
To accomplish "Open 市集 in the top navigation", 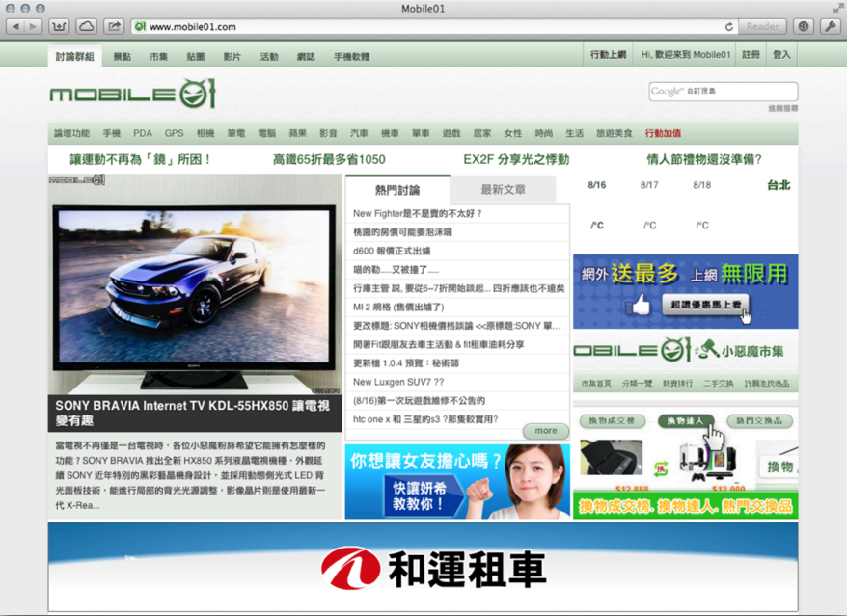I will point(159,56).
